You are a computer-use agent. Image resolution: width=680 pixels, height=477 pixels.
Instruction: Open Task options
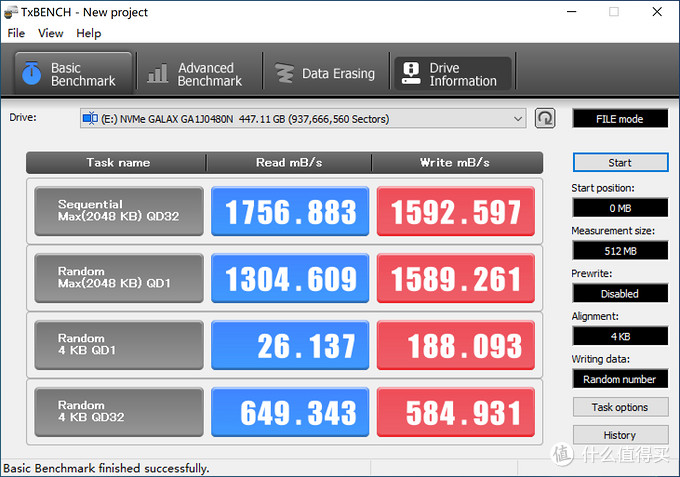619,407
